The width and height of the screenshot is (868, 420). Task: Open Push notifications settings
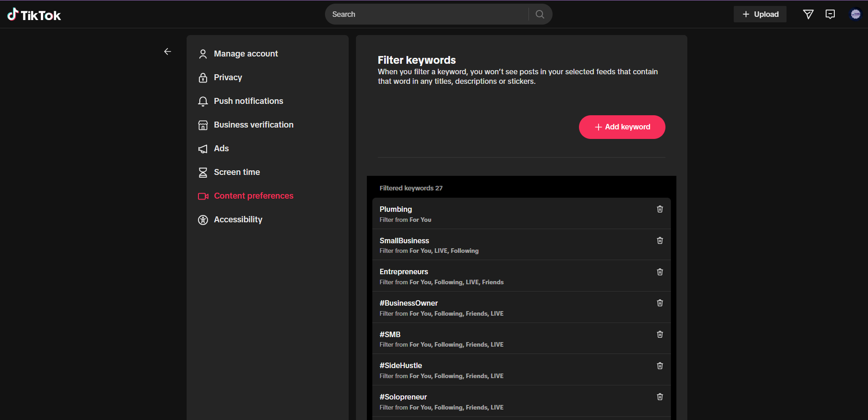[x=249, y=101]
